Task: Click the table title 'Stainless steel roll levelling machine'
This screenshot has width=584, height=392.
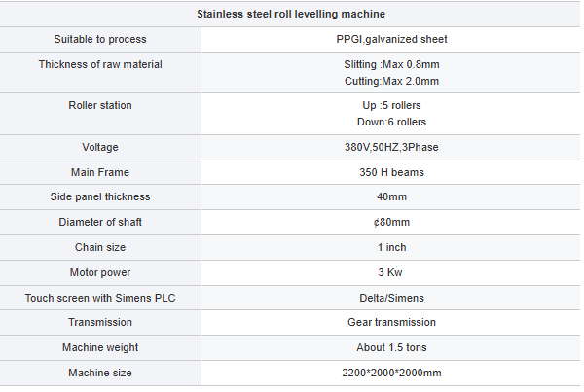Action: click(x=290, y=15)
